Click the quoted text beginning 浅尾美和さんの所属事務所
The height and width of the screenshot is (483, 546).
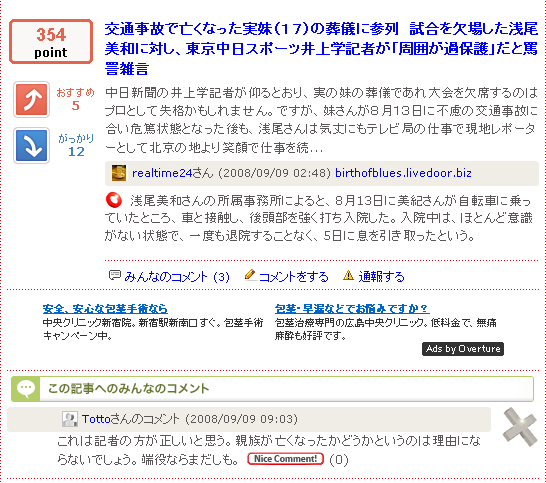319,218
